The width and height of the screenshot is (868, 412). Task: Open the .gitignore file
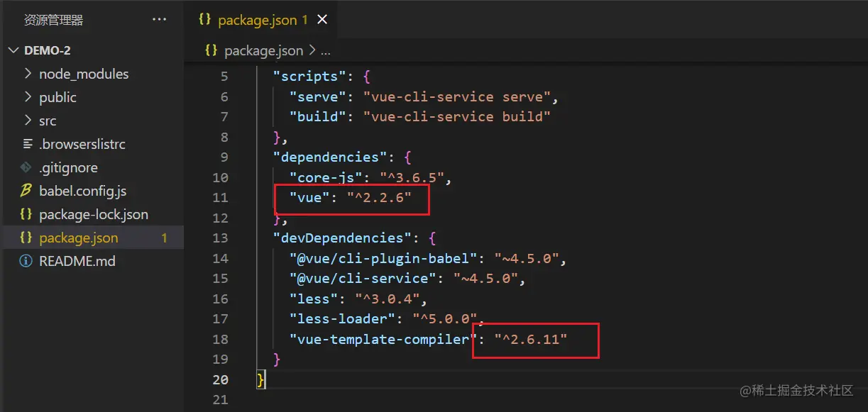pos(68,167)
